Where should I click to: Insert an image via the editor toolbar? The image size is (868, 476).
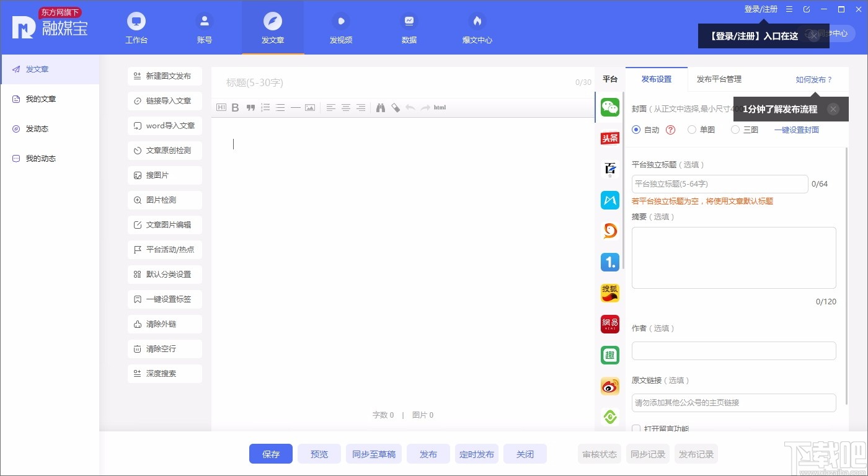(x=309, y=107)
